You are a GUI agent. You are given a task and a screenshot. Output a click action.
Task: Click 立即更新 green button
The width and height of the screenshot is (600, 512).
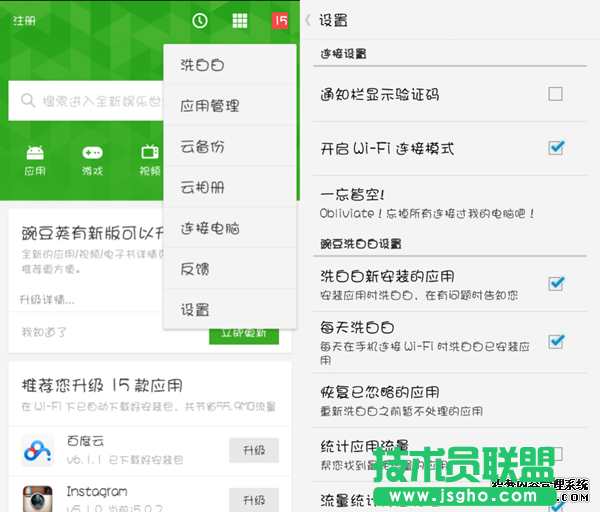244,336
